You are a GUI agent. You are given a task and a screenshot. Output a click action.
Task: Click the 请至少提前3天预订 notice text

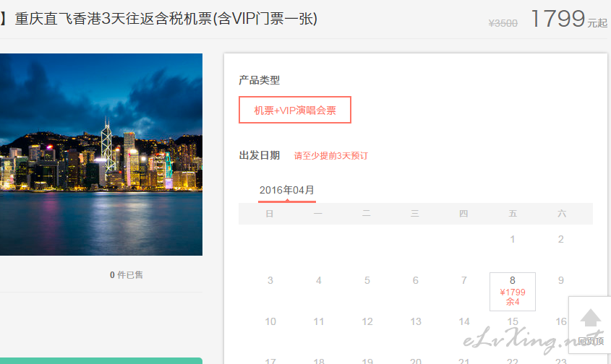[x=331, y=156]
